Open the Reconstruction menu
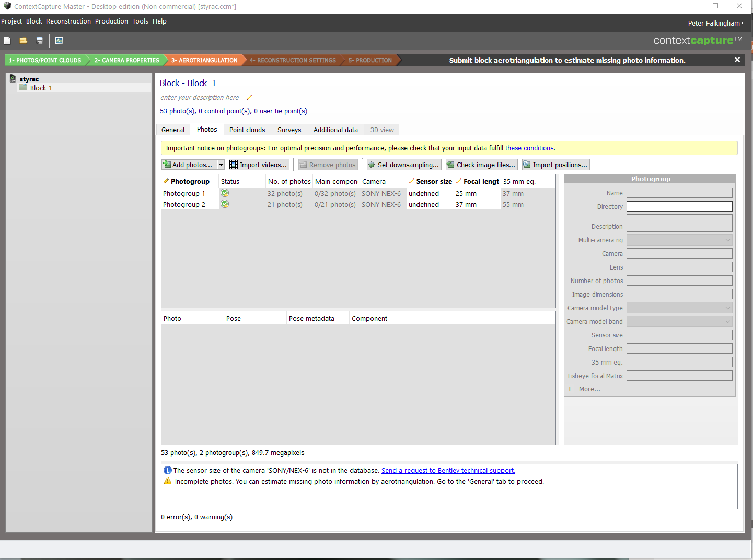The width and height of the screenshot is (753, 560). pyautogui.click(x=68, y=21)
